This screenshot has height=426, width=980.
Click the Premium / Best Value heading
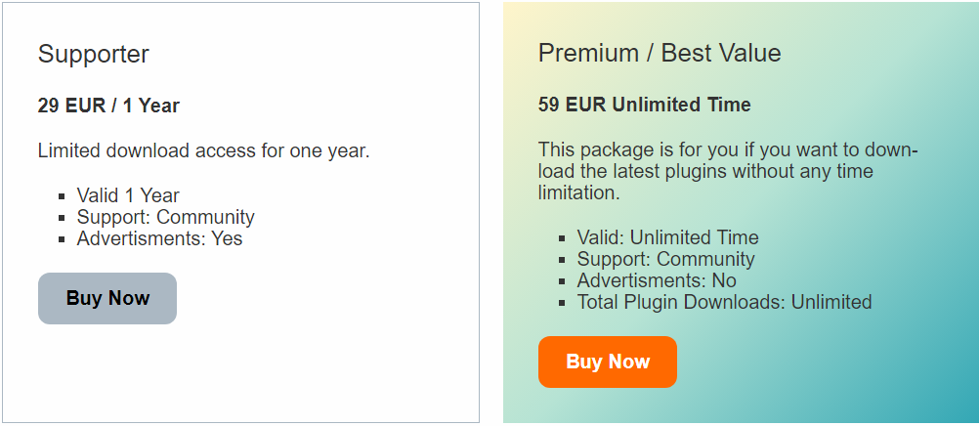pyautogui.click(x=660, y=53)
